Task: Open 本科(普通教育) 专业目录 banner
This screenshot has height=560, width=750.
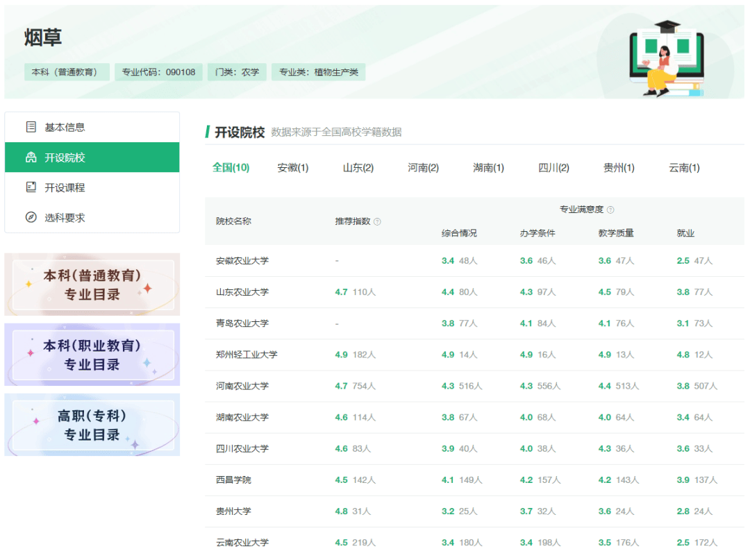Action: [x=92, y=285]
